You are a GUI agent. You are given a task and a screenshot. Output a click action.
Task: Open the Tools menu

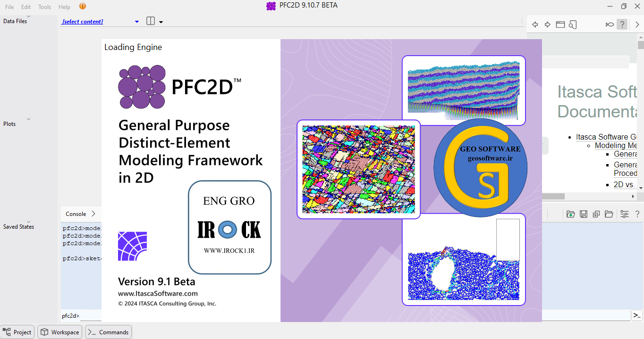pos(44,7)
